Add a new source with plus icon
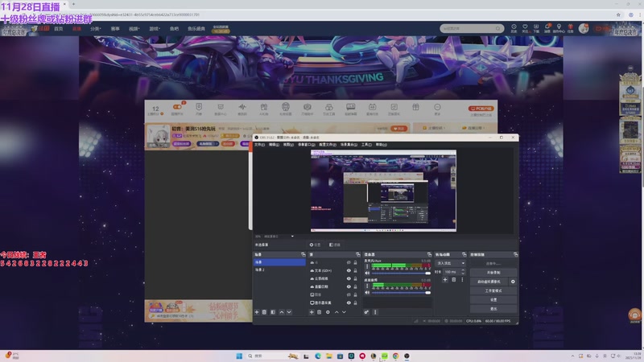Screen dimensions: 644x362 pyautogui.click(x=312, y=312)
